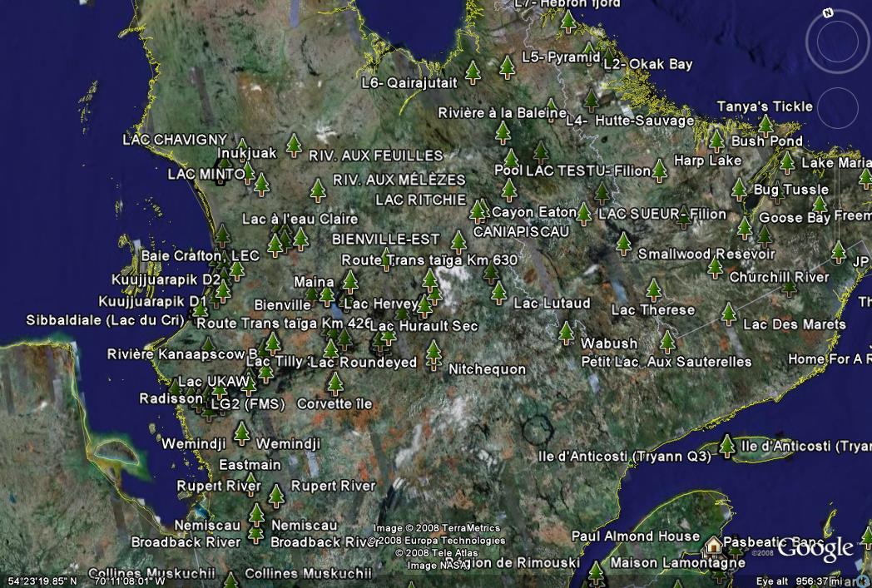Screen dimensions: 872x588
Task: Click the Google logo watermark
Action: 815,549
